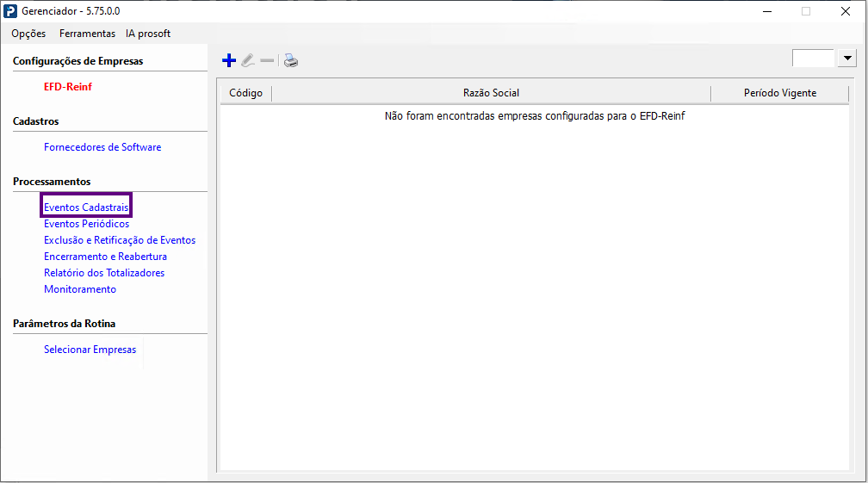The image size is (868, 483).
Task: Close the Gerenciador window
Action: 846,11
